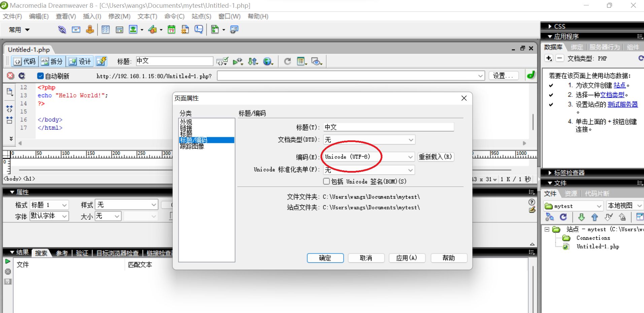Image resolution: width=644 pixels, height=313 pixels.
Task: Switch to Code view
Action: 25,61
